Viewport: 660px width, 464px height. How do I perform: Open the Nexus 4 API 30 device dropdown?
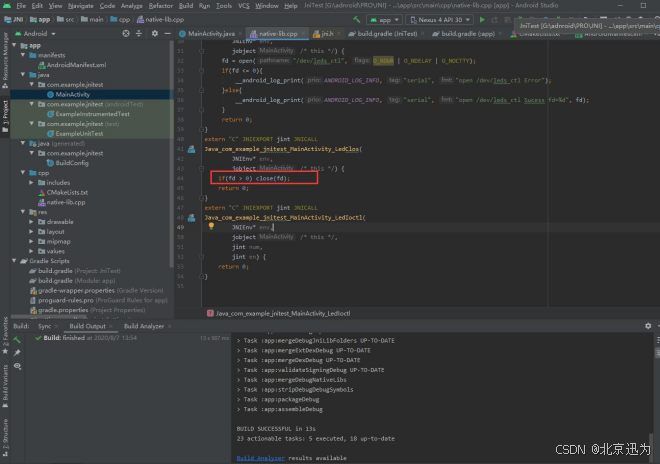point(440,20)
